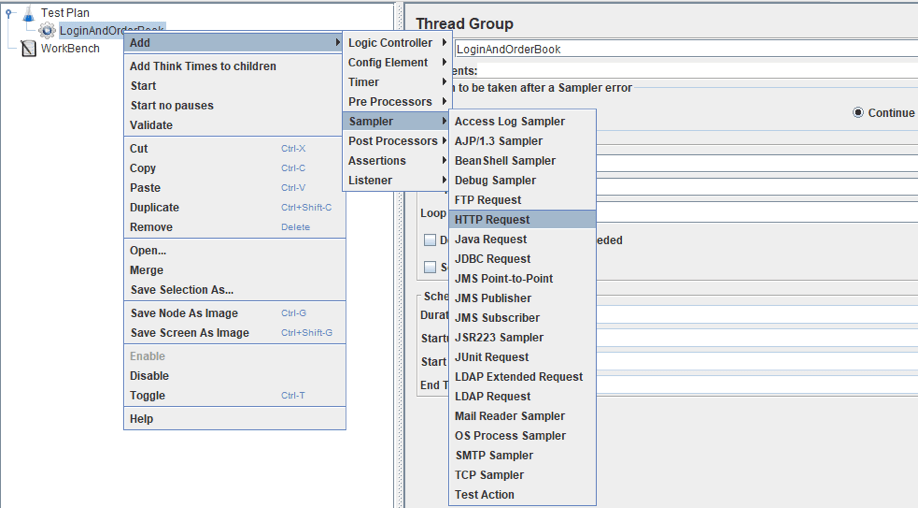Choose Add Think Times to children
The image size is (918, 508).
click(x=234, y=66)
